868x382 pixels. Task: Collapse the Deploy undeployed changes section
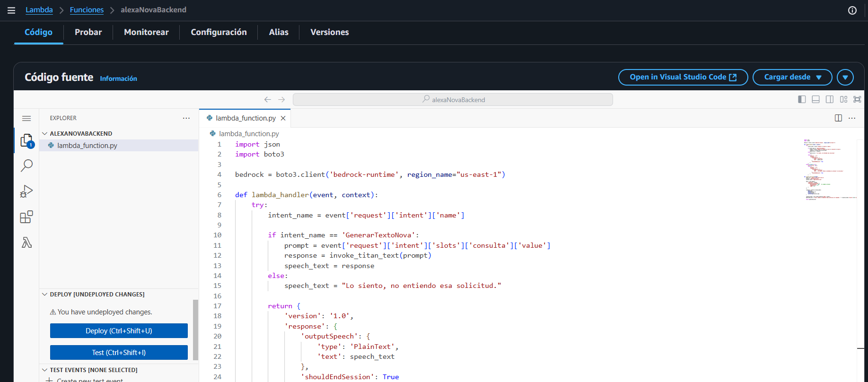click(45, 295)
